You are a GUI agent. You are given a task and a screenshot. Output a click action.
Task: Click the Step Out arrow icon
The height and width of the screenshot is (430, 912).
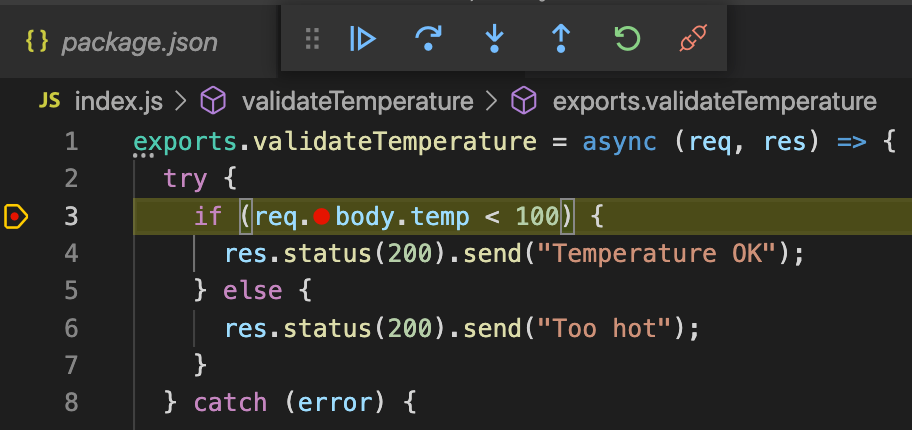tap(561, 39)
